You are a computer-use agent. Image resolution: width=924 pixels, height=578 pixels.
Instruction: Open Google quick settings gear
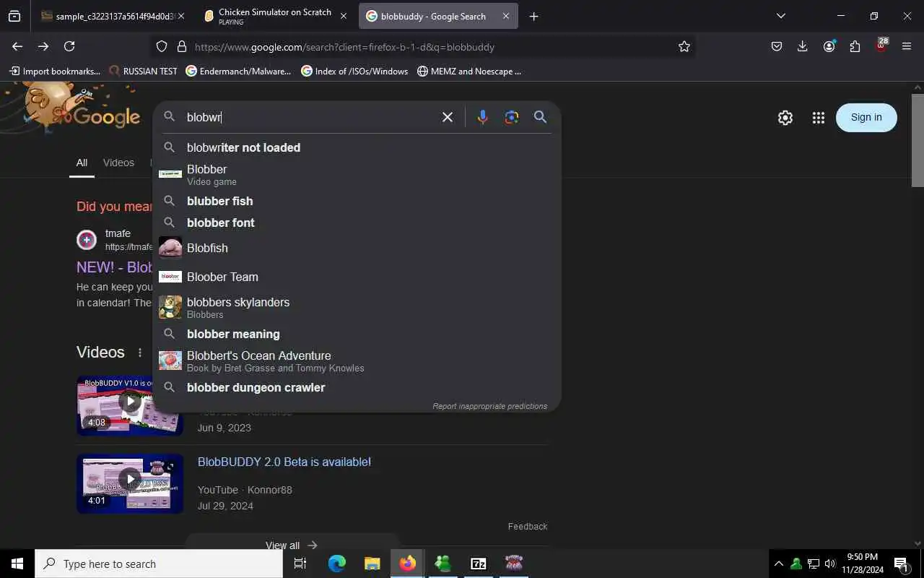(x=785, y=118)
